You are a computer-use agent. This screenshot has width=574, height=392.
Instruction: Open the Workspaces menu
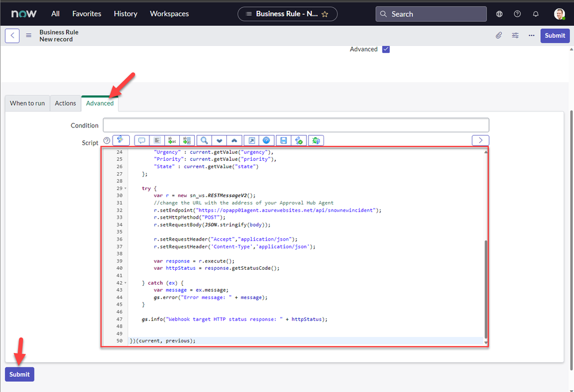coord(169,14)
